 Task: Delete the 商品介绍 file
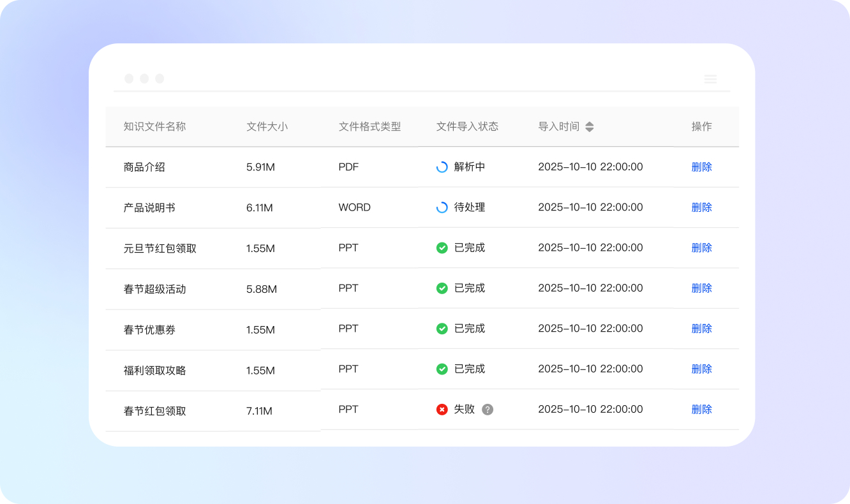[x=701, y=167]
